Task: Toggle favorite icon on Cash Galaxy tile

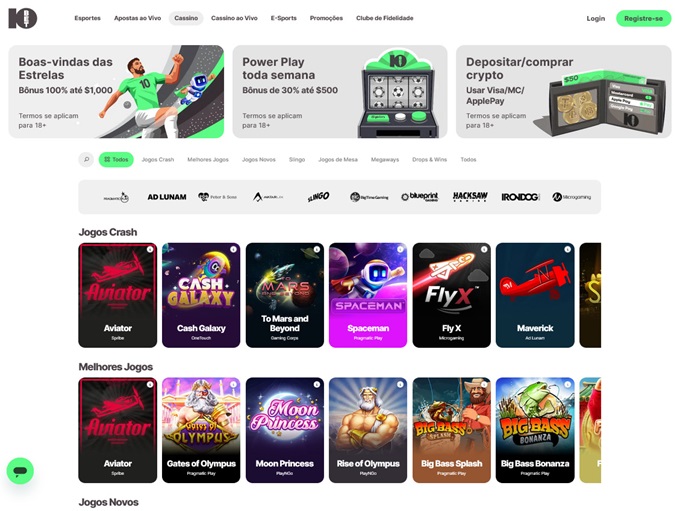Action: (233, 249)
